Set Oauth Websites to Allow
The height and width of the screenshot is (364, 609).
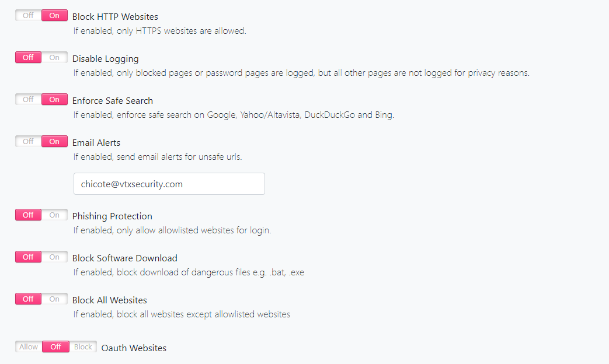click(28, 346)
